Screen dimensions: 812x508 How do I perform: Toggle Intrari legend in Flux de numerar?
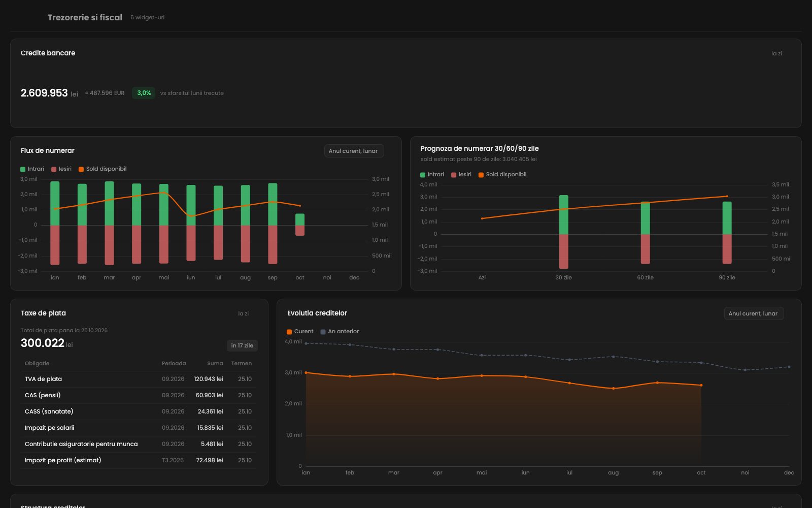pos(32,169)
